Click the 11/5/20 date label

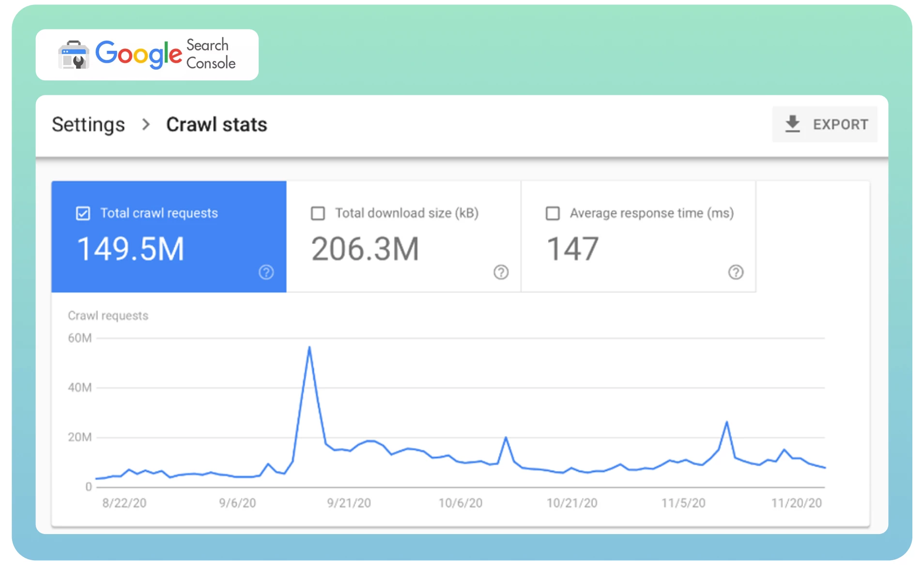[683, 503]
